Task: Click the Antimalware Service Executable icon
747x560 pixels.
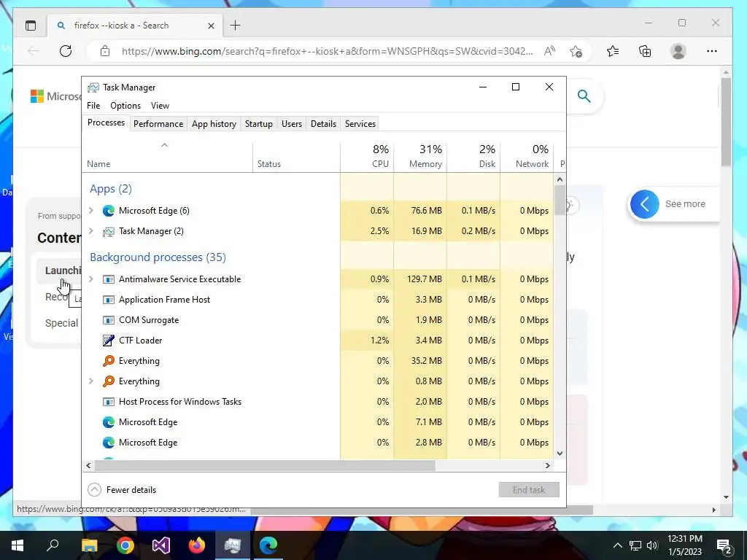Action: (109, 279)
